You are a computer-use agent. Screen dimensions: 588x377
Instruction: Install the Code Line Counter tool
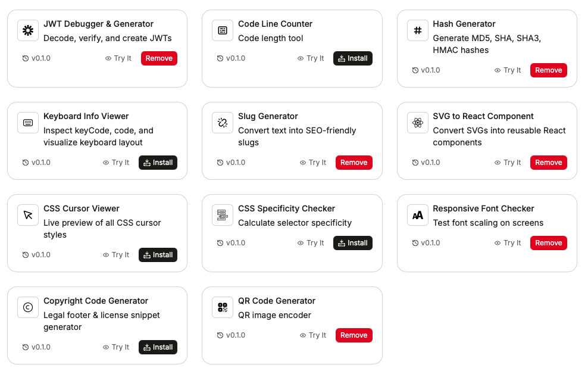[352, 58]
